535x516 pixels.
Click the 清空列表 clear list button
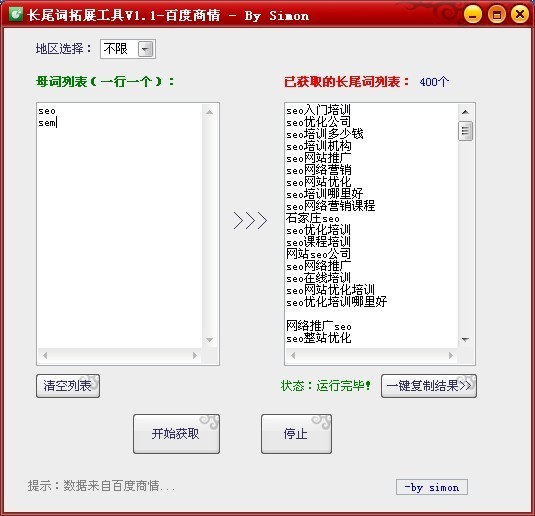pos(68,386)
